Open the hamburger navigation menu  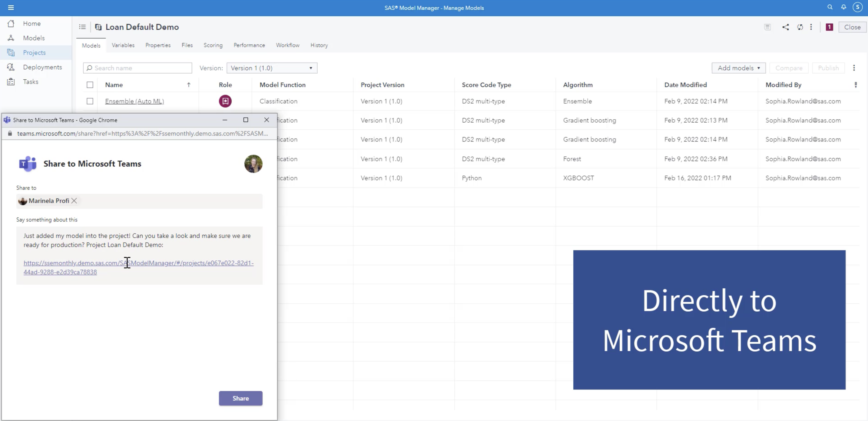coord(11,7)
